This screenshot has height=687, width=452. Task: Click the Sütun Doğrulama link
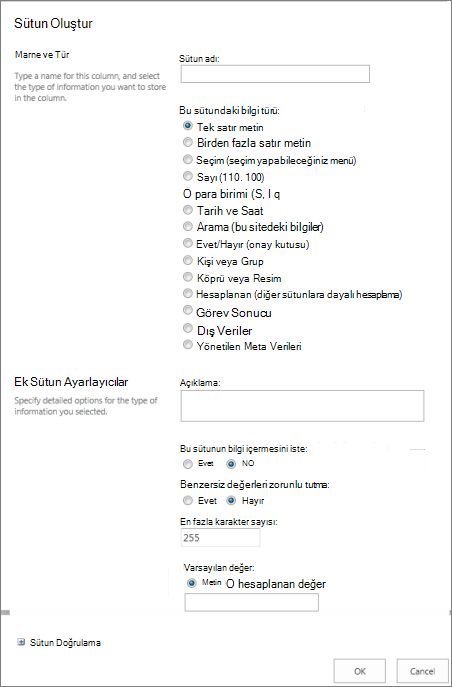[65, 643]
